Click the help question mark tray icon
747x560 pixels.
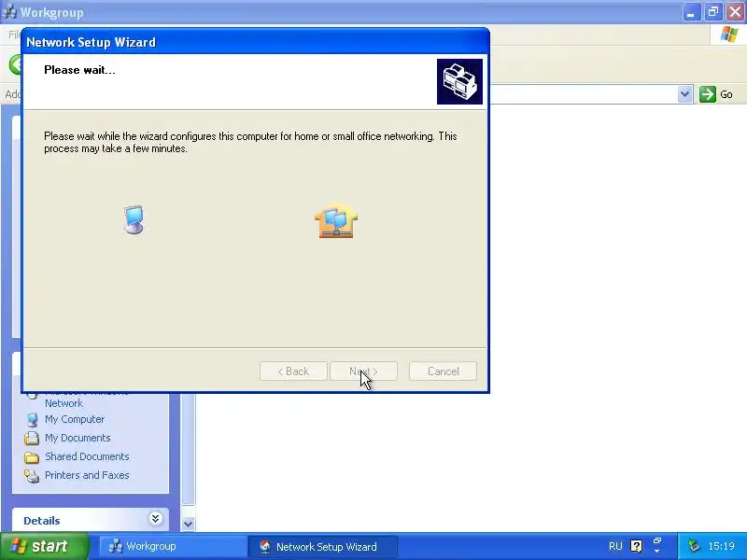tap(637, 546)
